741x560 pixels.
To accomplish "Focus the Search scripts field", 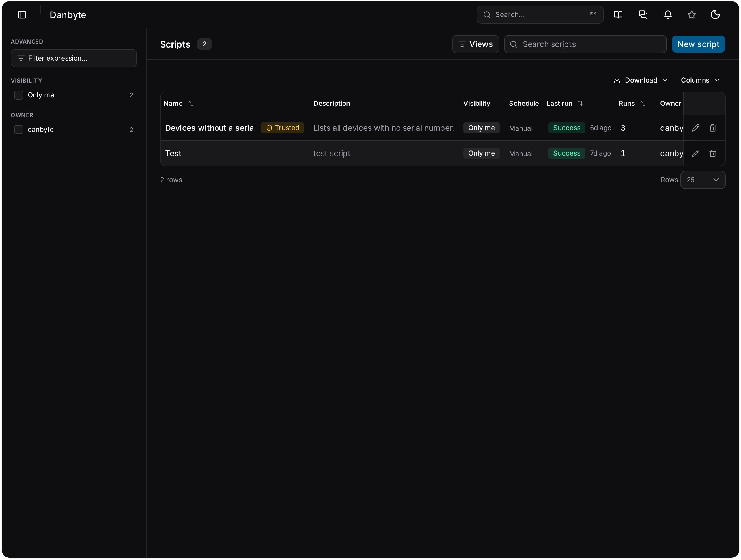I will (585, 44).
